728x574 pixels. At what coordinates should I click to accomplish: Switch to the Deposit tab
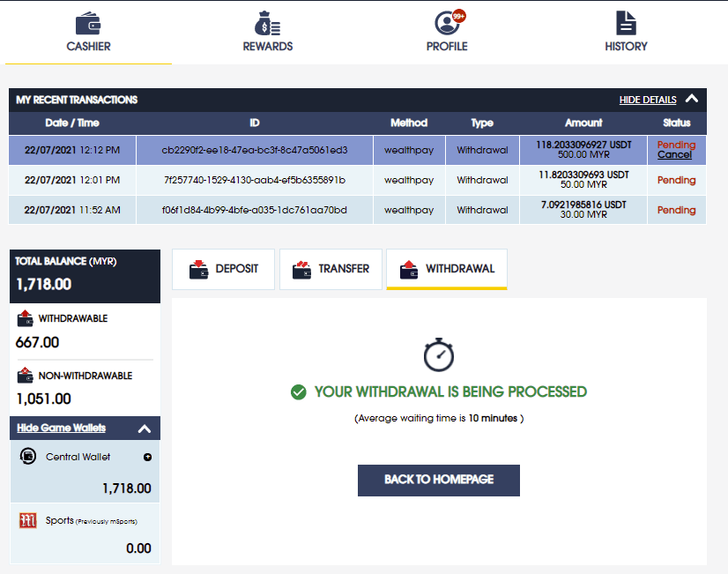click(x=224, y=269)
